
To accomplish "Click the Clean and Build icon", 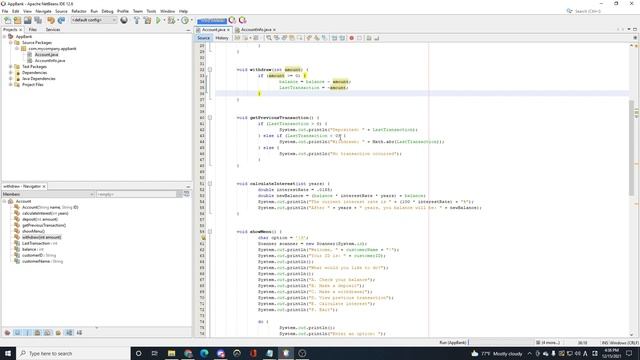I will [147, 20].
